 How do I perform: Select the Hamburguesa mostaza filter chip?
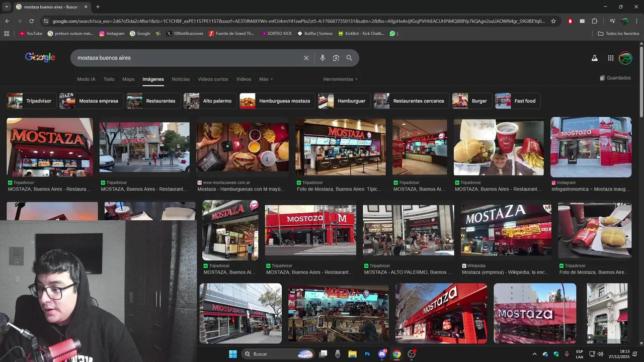click(277, 101)
